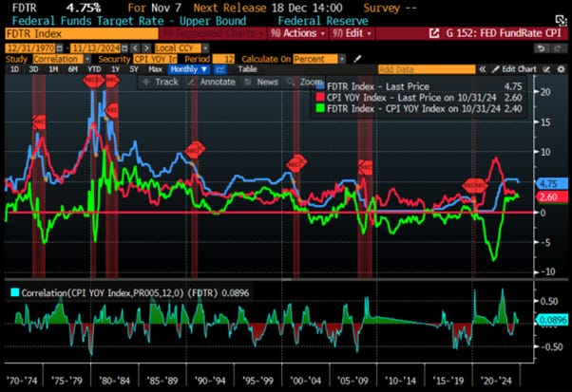This screenshot has height=392, width=572.
Task: Shift the date range forward with right arrow
Action: (x=146, y=48)
